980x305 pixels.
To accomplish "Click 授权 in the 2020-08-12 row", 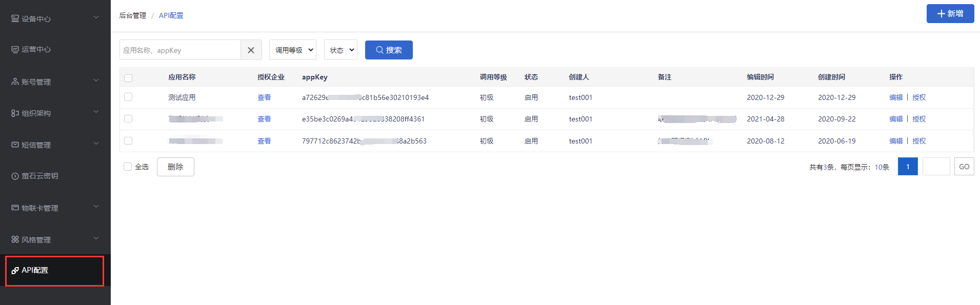I will [x=919, y=141].
